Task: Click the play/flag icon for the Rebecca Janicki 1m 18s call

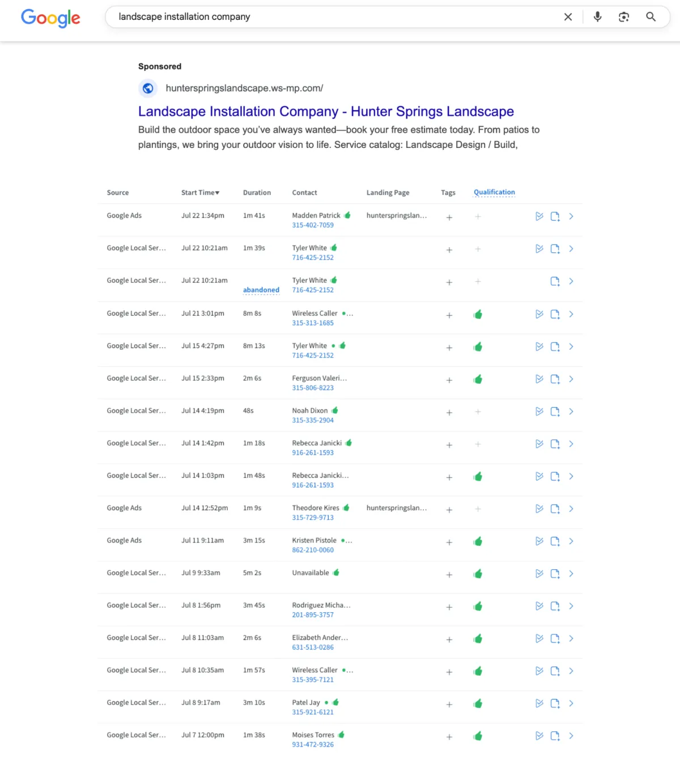Action: (539, 444)
